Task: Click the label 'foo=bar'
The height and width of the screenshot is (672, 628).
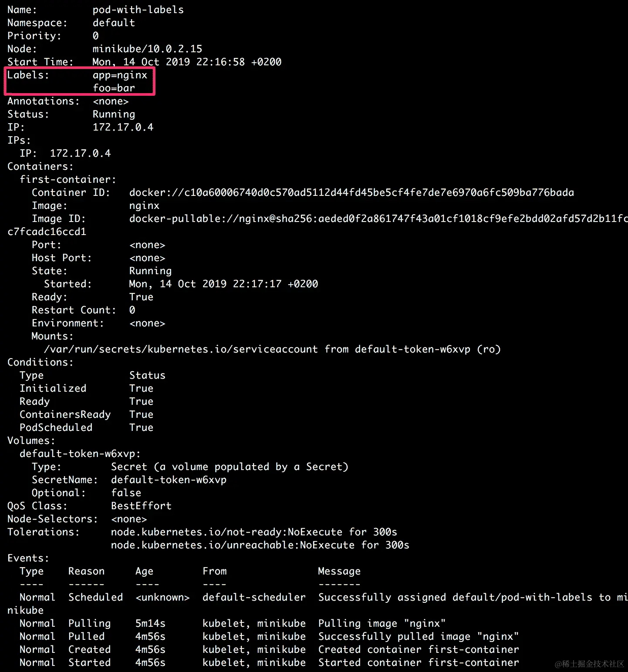Action: (114, 88)
